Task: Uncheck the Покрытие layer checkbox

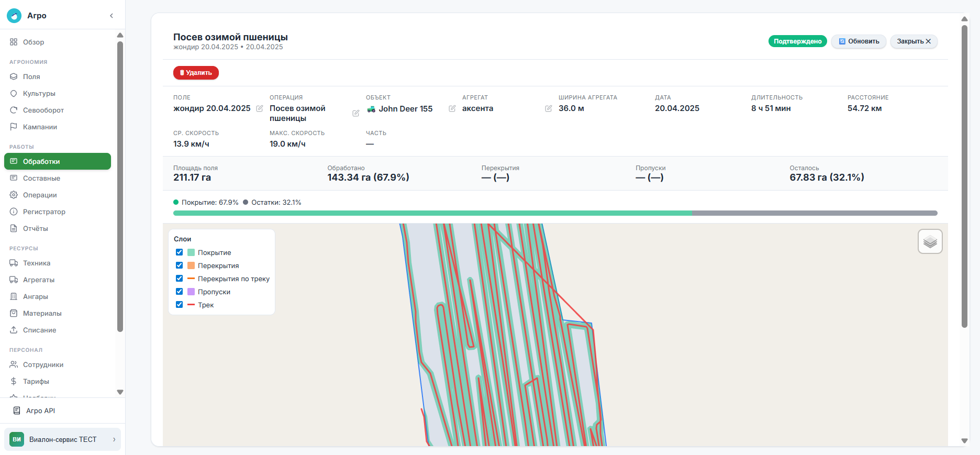Action: click(180, 252)
